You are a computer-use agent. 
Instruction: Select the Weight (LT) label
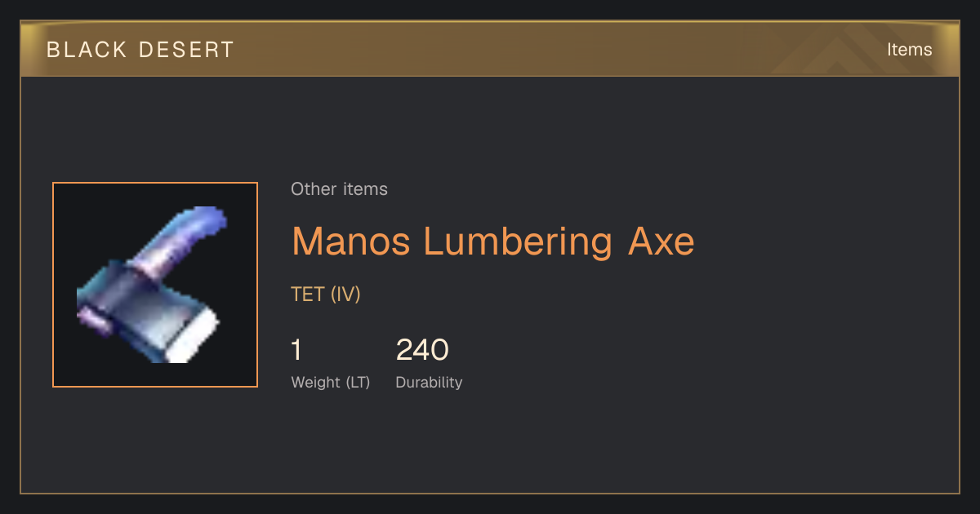(331, 383)
